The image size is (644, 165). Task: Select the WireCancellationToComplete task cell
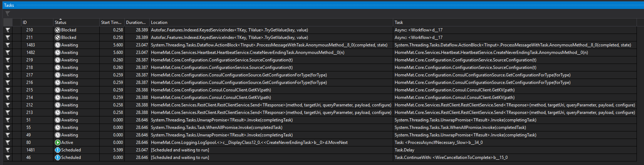pyautogui.click(x=515, y=157)
